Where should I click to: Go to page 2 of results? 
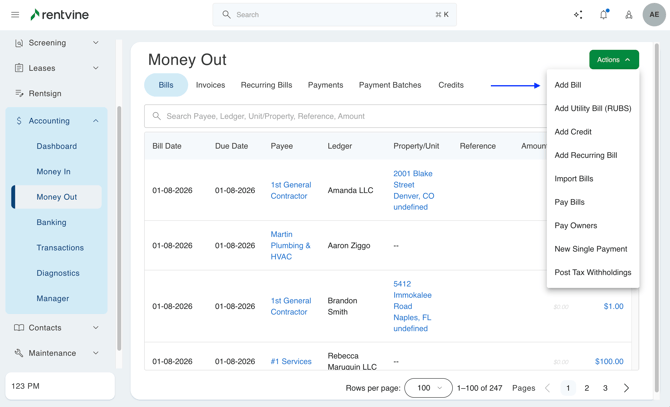coord(587,388)
